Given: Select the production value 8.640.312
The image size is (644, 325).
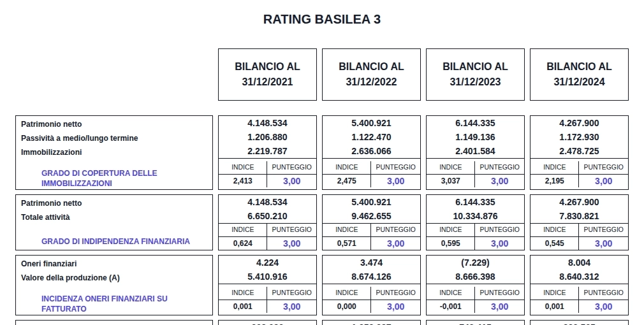Looking at the screenshot, I should (579, 277).
